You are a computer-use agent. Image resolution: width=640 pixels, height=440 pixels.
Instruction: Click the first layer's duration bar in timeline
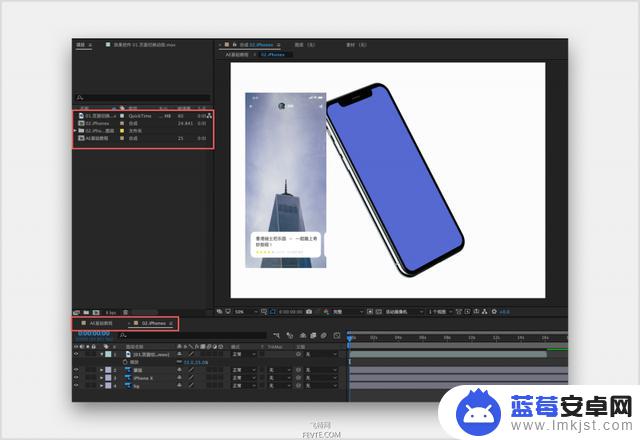point(448,354)
